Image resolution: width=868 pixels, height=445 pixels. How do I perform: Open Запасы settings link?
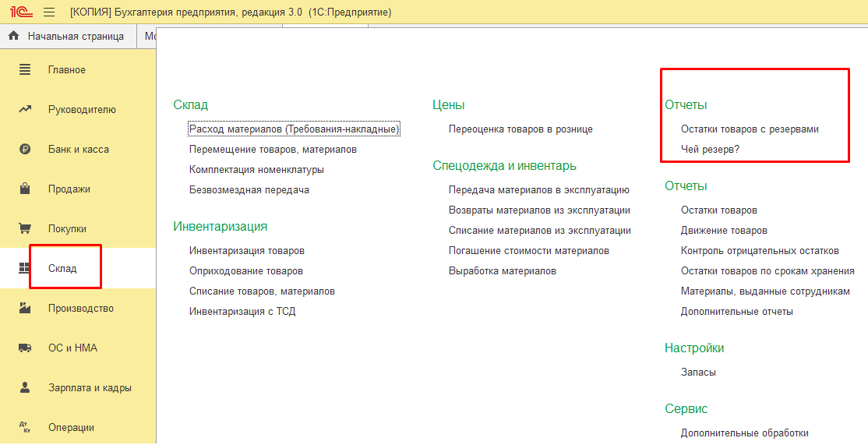(698, 373)
